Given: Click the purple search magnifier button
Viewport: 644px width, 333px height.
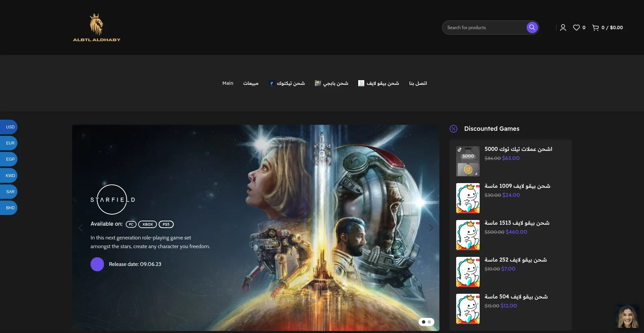Looking at the screenshot, I should (x=532, y=27).
